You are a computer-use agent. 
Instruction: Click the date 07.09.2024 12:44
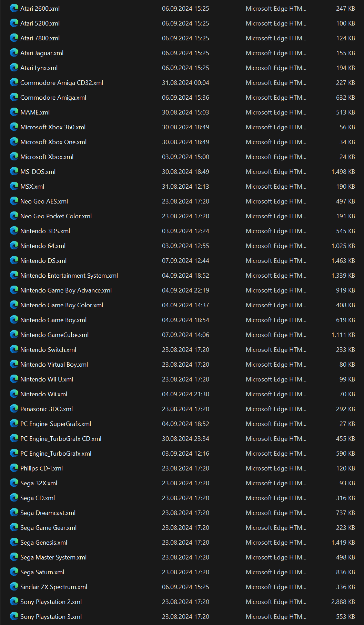tap(185, 261)
